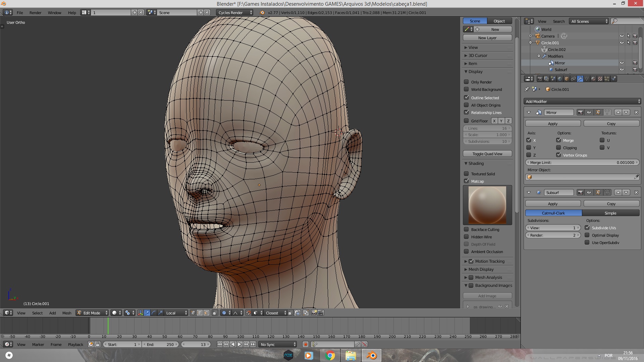Jump to the last frame of timeline
The image size is (644, 362).
(253, 344)
